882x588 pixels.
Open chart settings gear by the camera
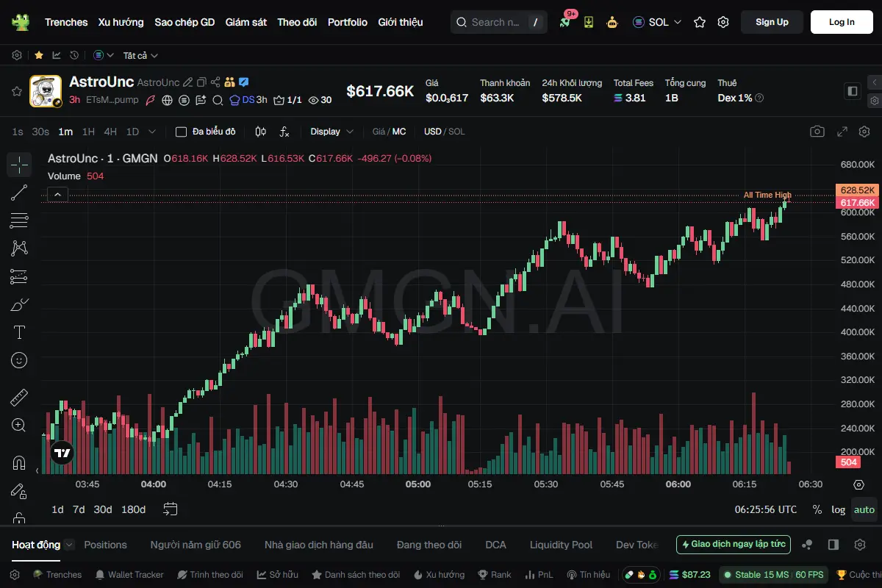[x=864, y=132]
